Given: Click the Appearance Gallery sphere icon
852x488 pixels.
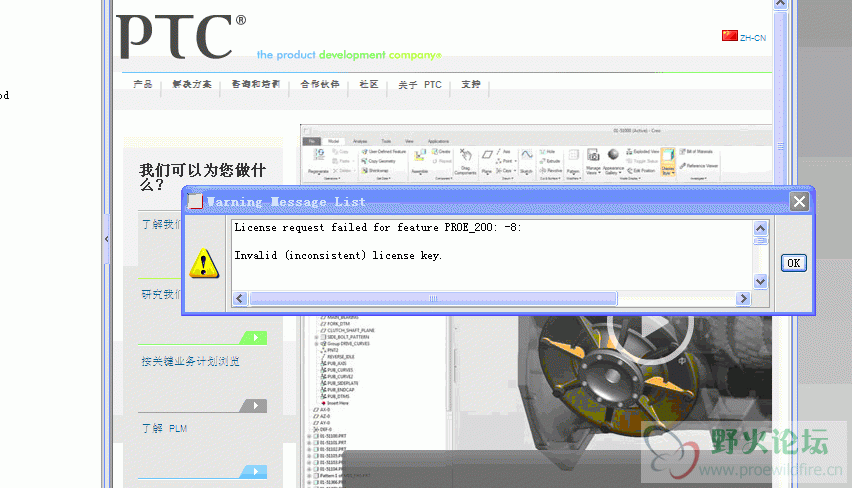Looking at the screenshot, I should (613, 154).
